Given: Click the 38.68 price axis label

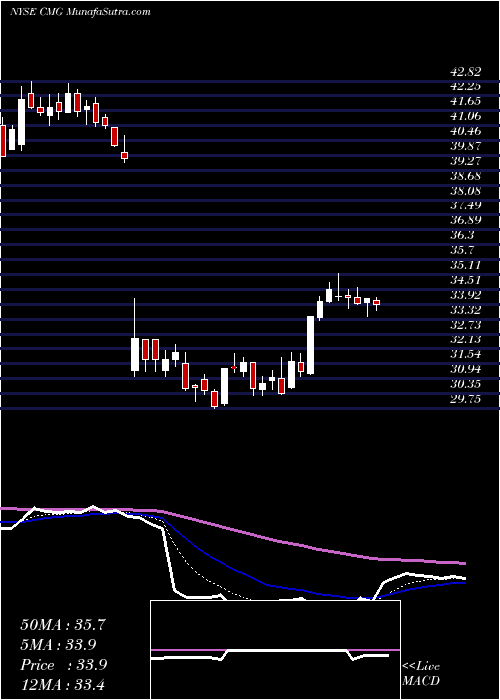Looking at the screenshot, I should (465, 175).
